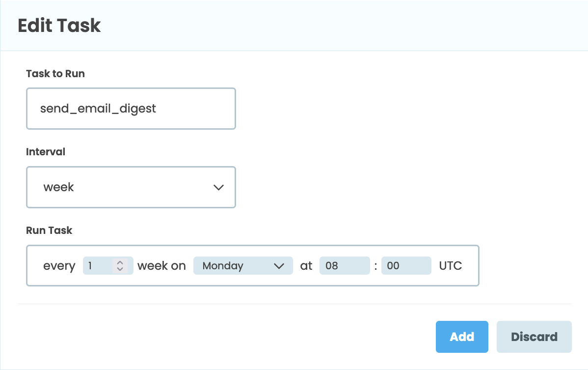The height and width of the screenshot is (370, 588).
Task: Click the Edit Task header title
Action: 59,26
